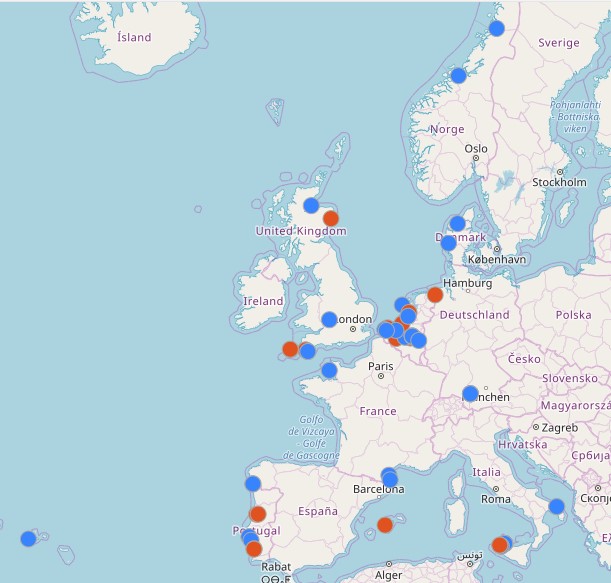Open the blue marker on France's north coast
Viewport: 611px width, 583px height.
click(x=329, y=371)
